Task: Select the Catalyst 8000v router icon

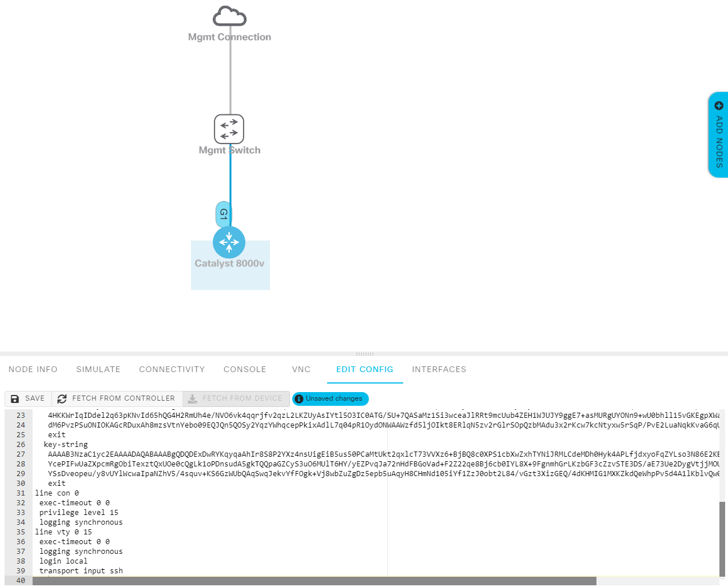Action: (229, 242)
